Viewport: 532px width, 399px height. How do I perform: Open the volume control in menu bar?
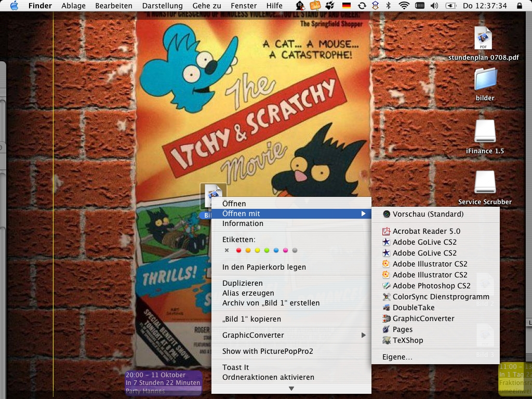[x=434, y=5]
